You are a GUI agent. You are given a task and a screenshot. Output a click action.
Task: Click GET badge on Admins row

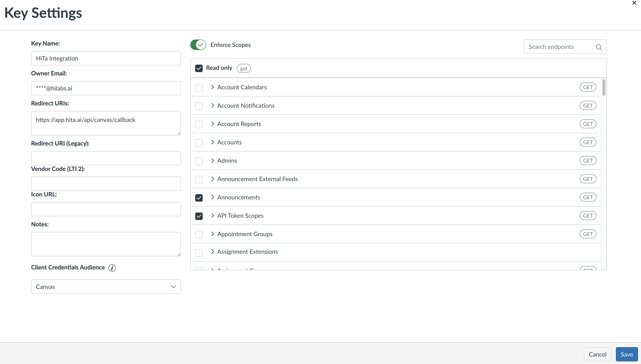pyautogui.click(x=588, y=160)
